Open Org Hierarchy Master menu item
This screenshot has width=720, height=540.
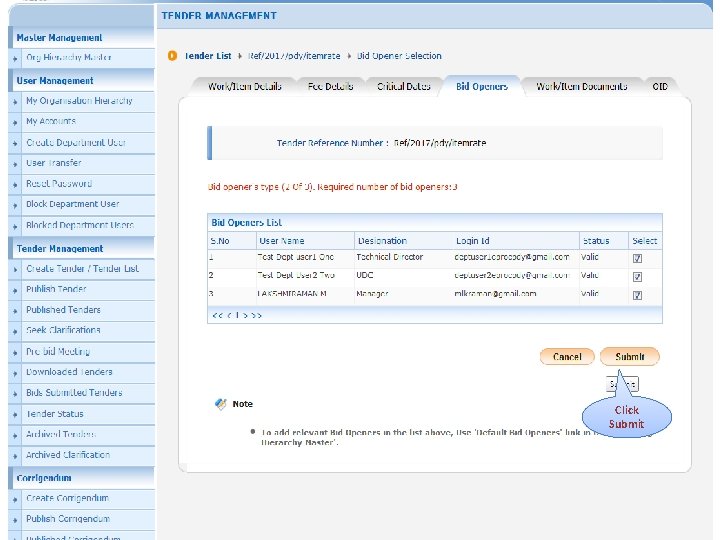(69, 57)
